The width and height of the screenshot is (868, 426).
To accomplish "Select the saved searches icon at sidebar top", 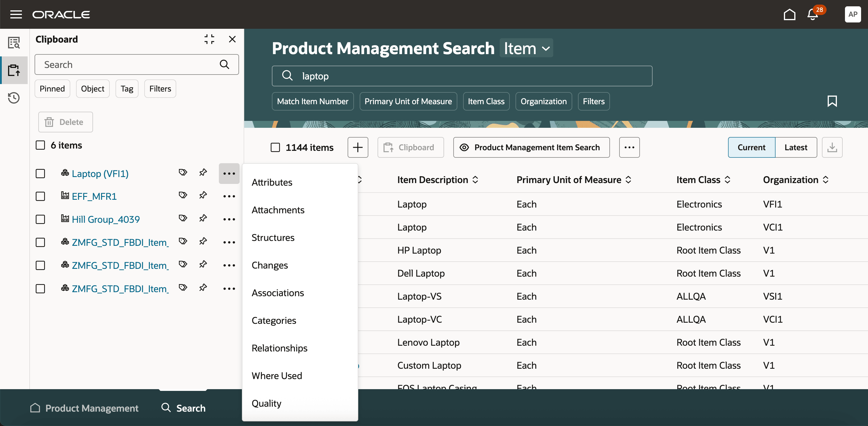I will pyautogui.click(x=14, y=43).
